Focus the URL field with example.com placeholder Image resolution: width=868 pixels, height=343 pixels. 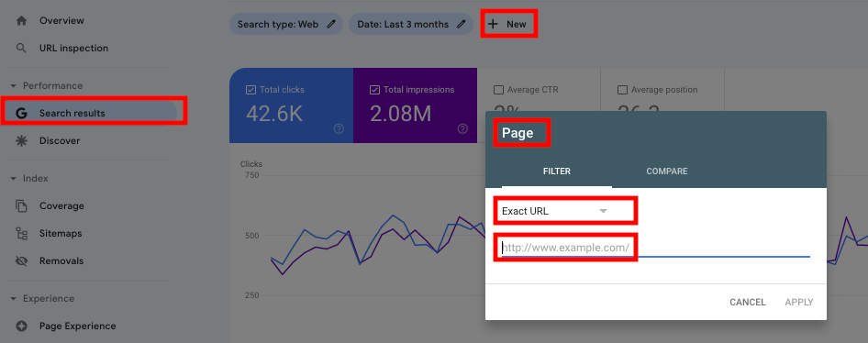pyautogui.click(x=656, y=248)
